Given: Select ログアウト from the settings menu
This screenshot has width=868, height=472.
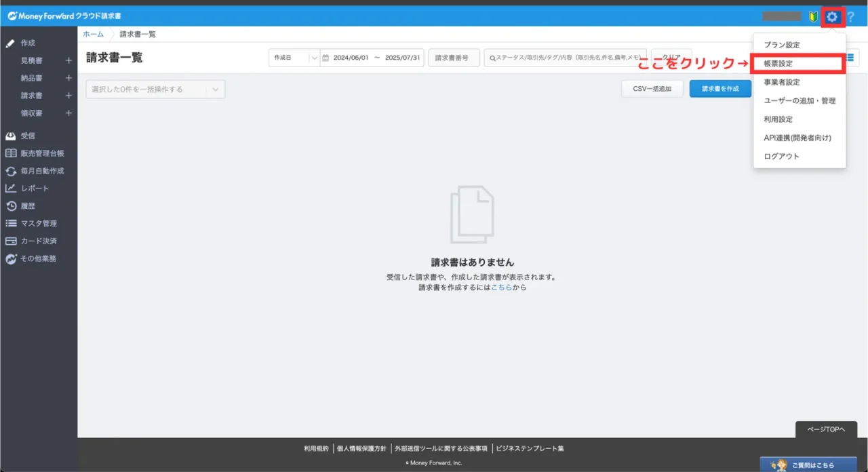Looking at the screenshot, I should pyautogui.click(x=781, y=156).
